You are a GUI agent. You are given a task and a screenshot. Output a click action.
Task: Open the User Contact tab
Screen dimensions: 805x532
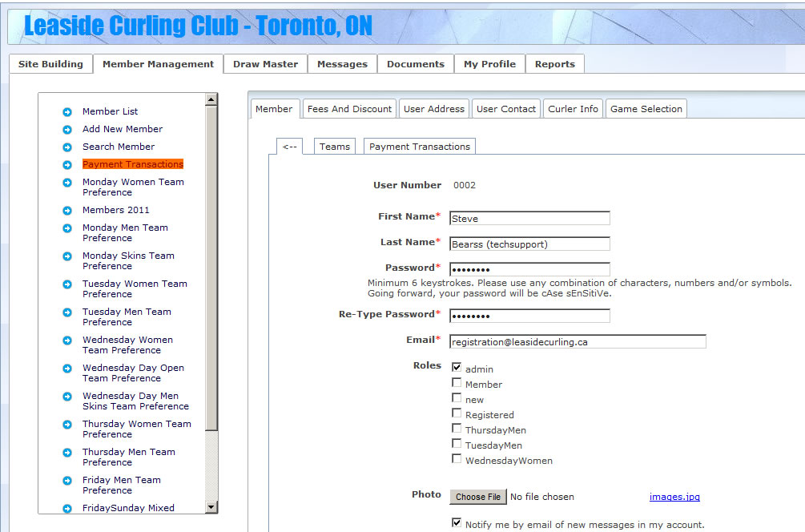[506, 109]
